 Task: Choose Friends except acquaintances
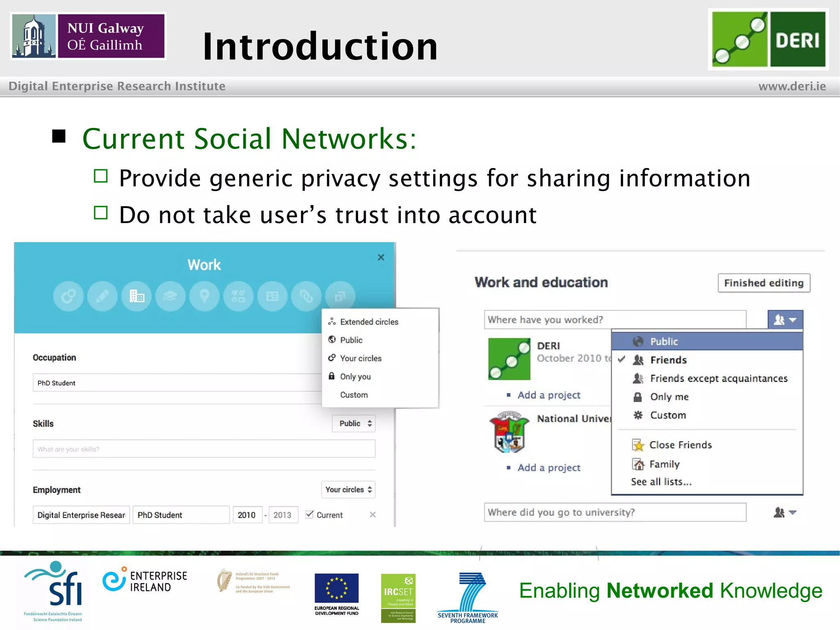click(x=707, y=379)
